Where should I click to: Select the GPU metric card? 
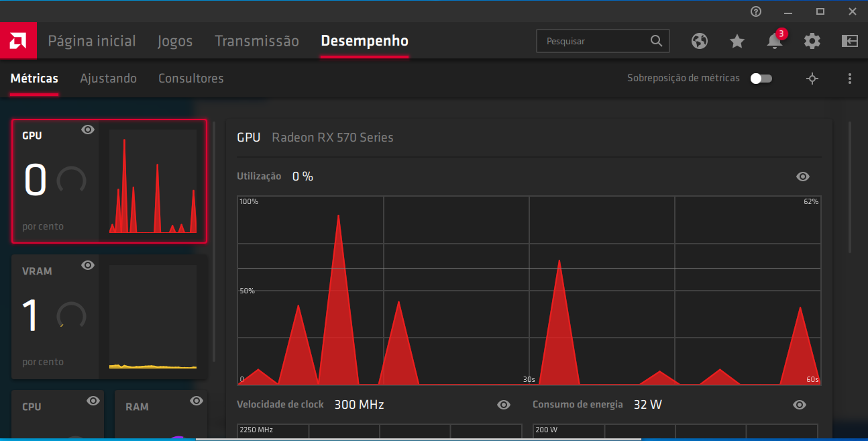click(109, 181)
